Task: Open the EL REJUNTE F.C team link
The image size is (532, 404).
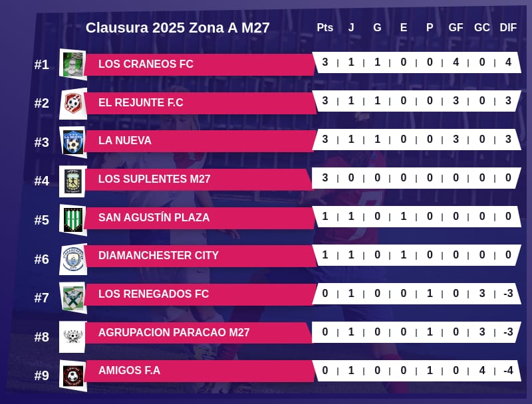Action: point(140,103)
